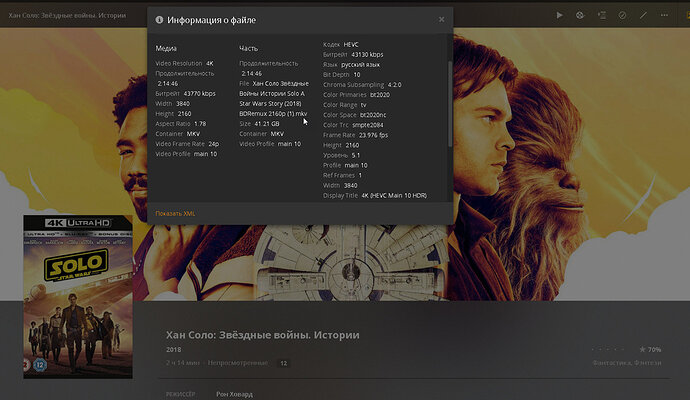Click the Bit Depth 10 value

357,75
